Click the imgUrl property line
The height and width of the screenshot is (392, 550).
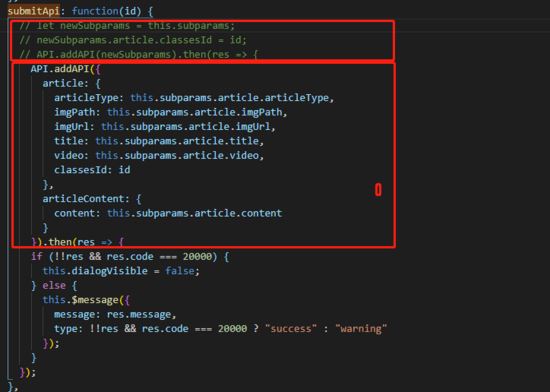point(165,127)
